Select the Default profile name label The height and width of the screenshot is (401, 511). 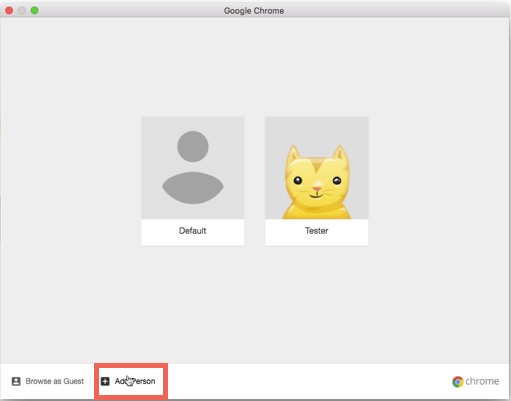(x=193, y=231)
